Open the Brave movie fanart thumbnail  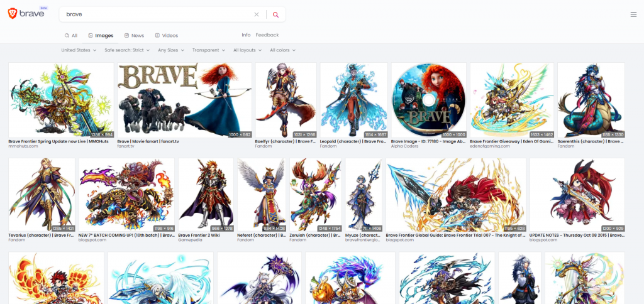pyautogui.click(x=184, y=99)
